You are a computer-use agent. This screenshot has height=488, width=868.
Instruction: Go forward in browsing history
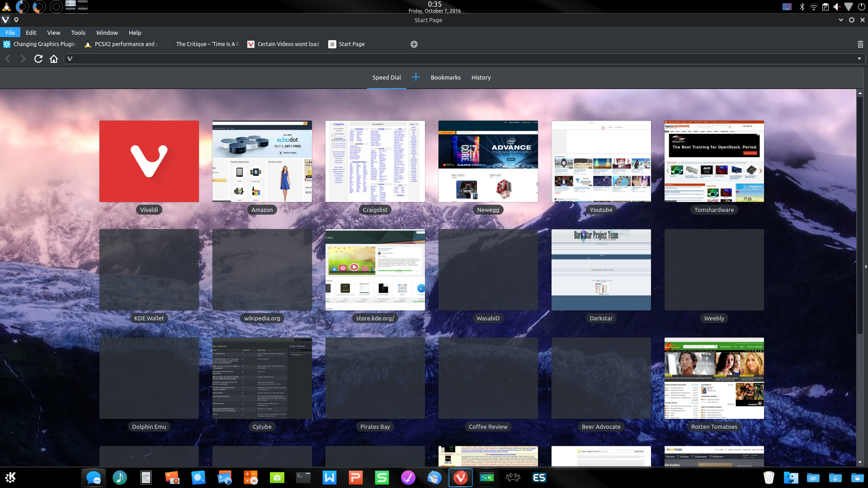pyautogui.click(x=23, y=59)
